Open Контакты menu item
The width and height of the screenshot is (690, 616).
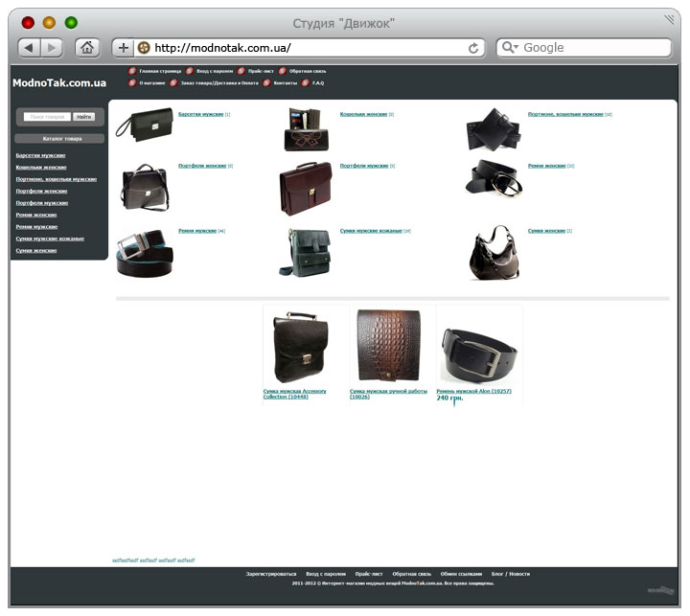click(x=286, y=82)
